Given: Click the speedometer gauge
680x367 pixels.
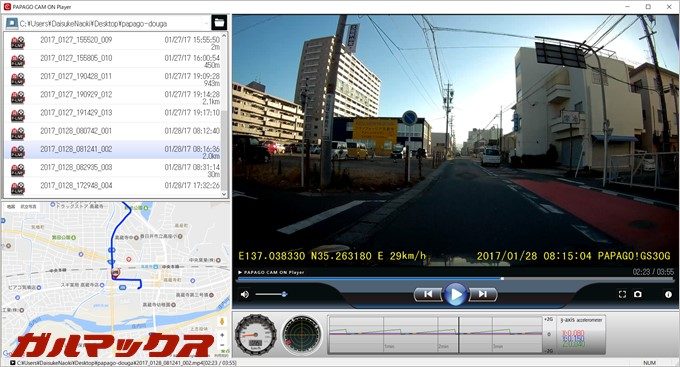Looking at the screenshot, I should pyautogui.click(x=255, y=335).
